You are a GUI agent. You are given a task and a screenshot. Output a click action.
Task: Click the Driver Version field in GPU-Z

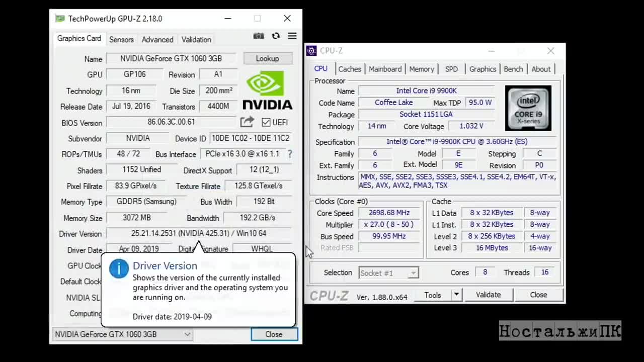199,233
